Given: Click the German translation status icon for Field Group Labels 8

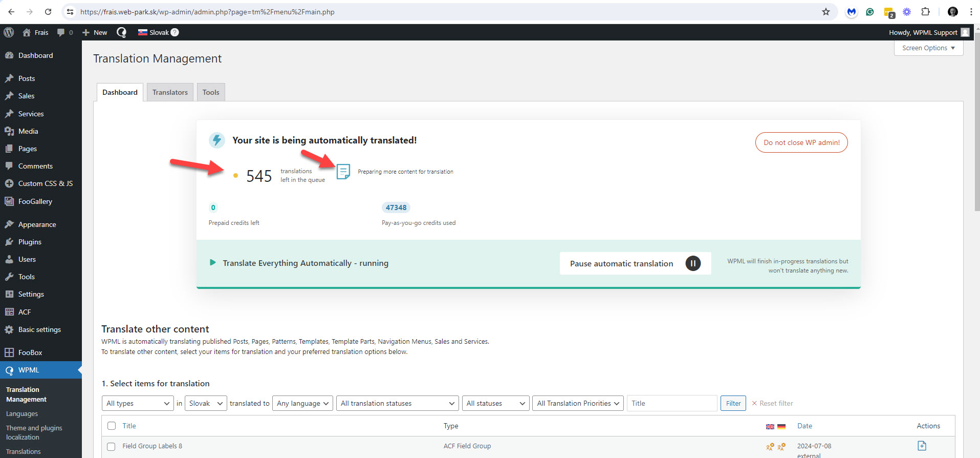Looking at the screenshot, I should tap(781, 447).
